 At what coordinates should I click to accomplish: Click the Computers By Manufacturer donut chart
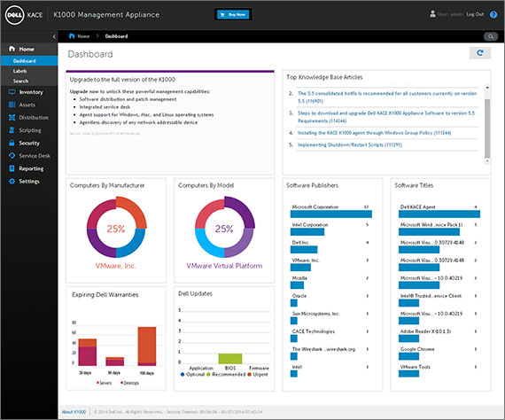coord(116,228)
